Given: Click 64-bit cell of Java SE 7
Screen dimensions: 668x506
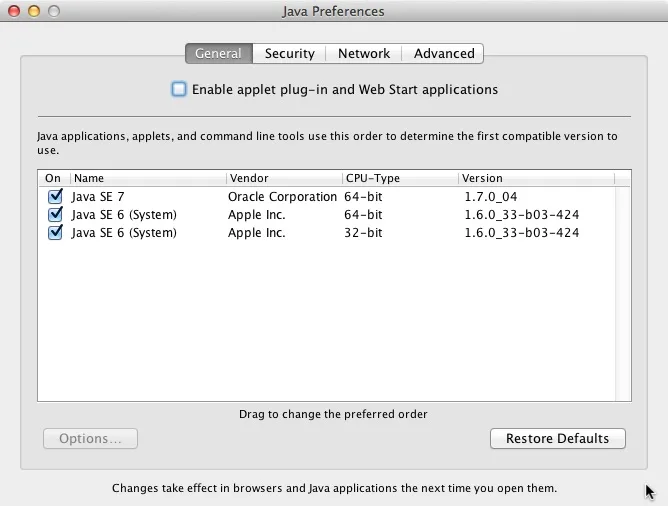Looking at the screenshot, I should [363, 196].
